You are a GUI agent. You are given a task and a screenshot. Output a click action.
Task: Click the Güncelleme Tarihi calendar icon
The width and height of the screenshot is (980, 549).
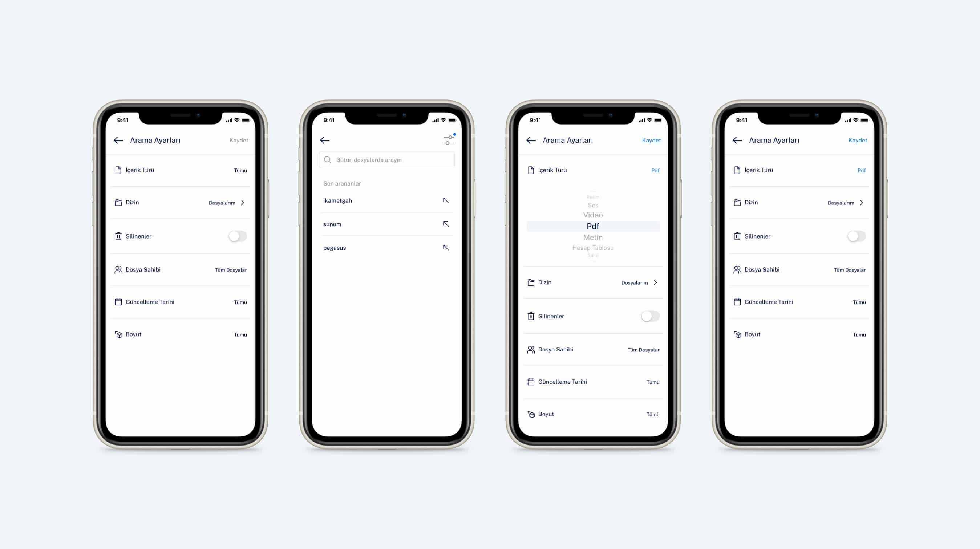tap(118, 301)
